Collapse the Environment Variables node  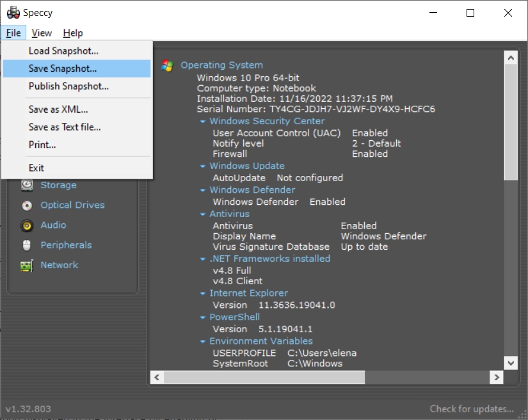(202, 341)
